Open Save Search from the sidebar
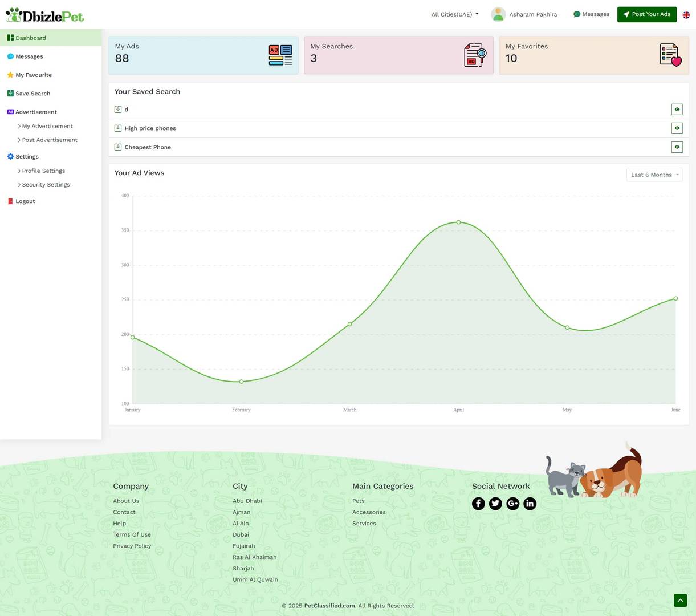 (32, 93)
